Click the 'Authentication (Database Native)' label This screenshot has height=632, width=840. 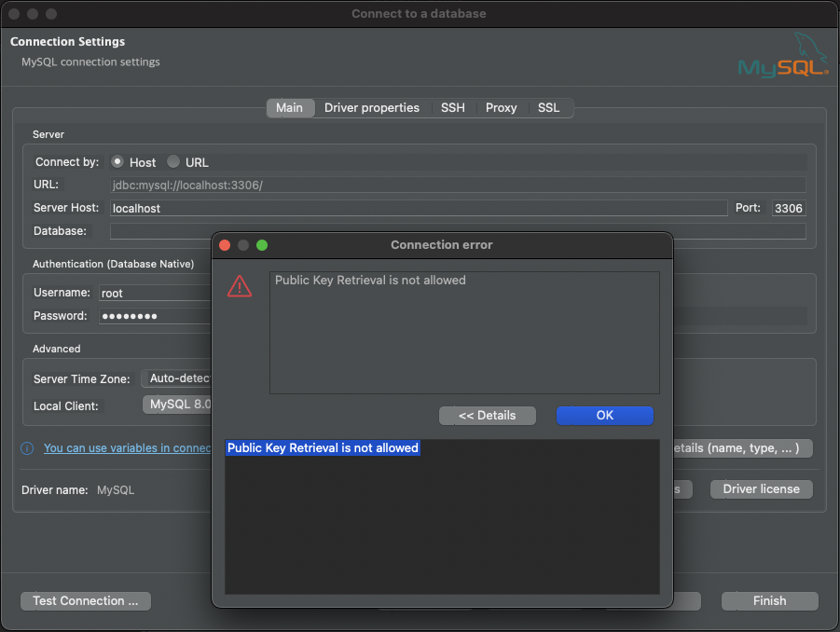pyautogui.click(x=113, y=264)
